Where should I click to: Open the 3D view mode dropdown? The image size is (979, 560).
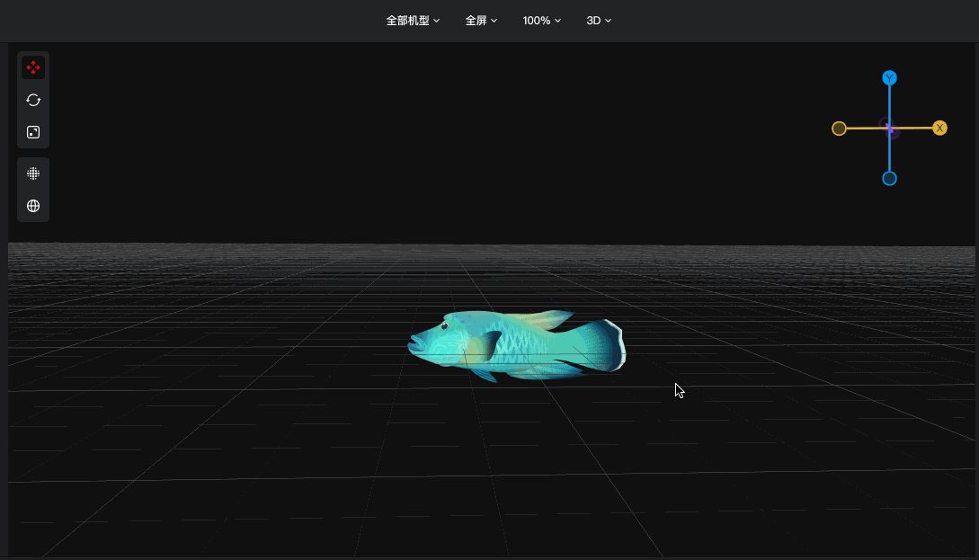point(598,21)
